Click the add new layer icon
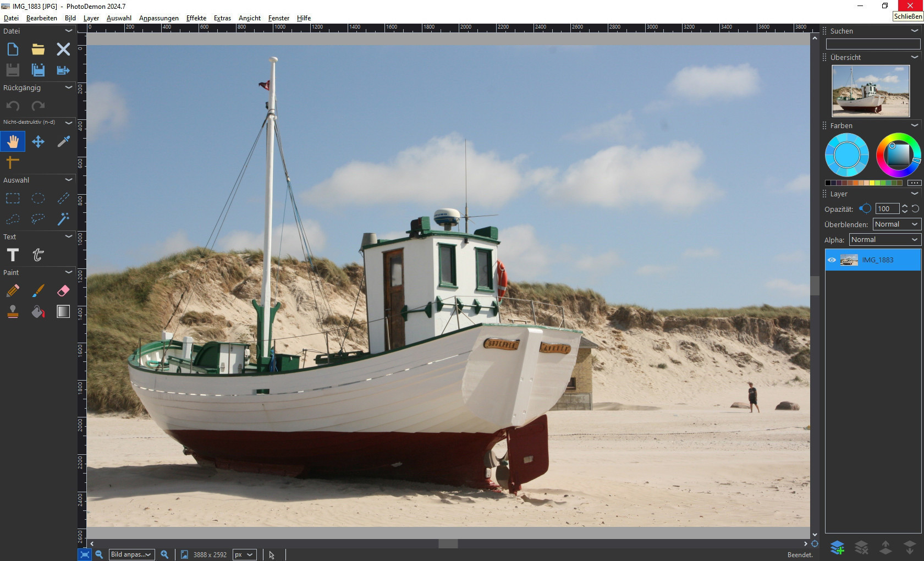The width and height of the screenshot is (924, 561). (837, 547)
